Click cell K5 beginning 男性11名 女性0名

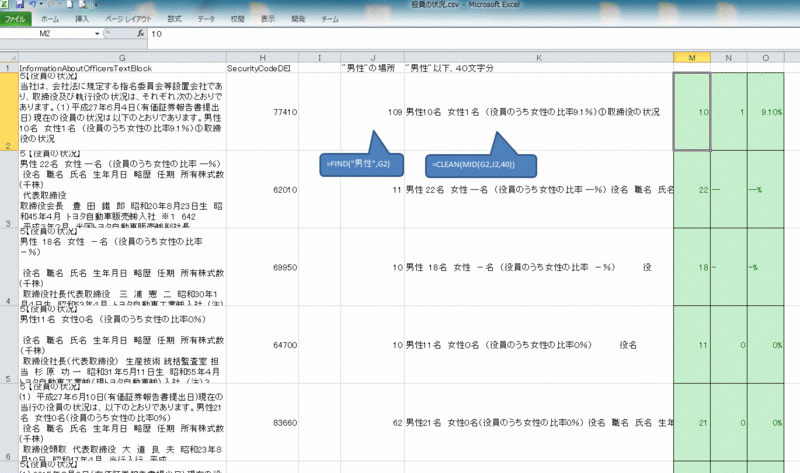click(x=539, y=344)
